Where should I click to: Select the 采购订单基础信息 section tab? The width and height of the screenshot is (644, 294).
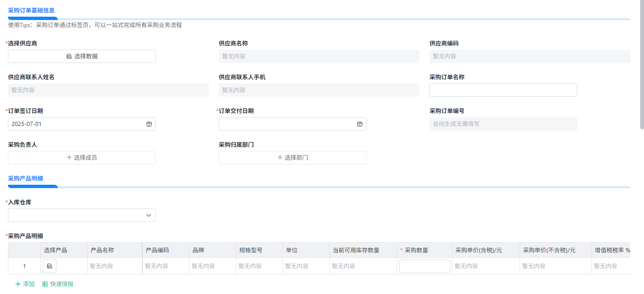tap(31, 10)
